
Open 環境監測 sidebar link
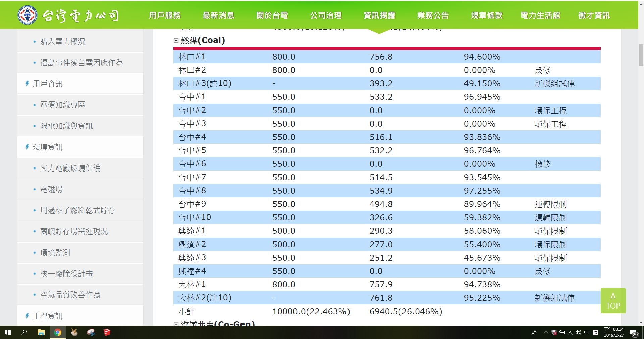(x=55, y=253)
